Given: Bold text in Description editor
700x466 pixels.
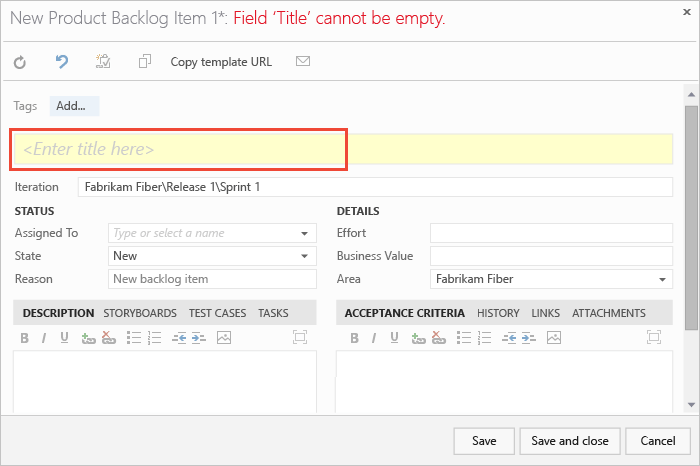Looking at the screenshot, I should click(25, 338).
